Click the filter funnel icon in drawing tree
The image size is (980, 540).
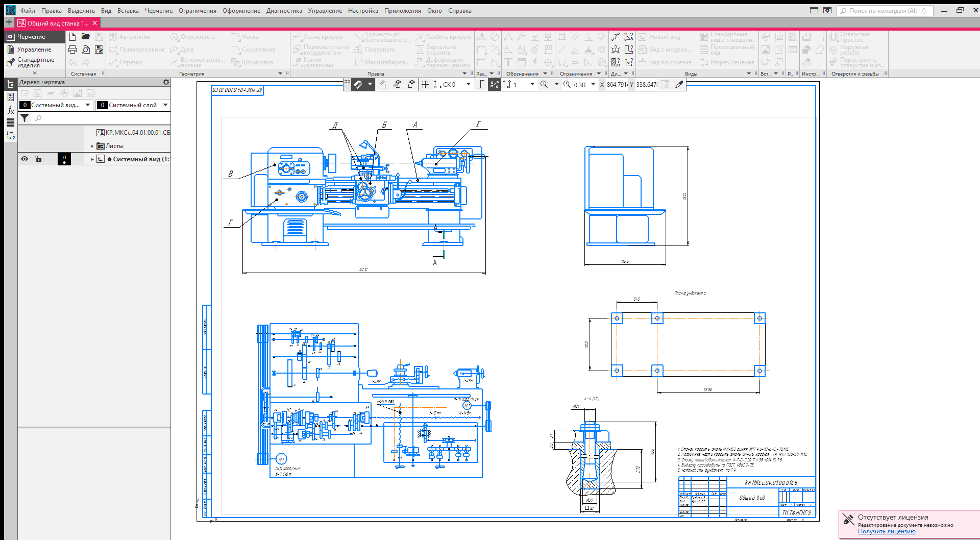[x=24, y=118]
